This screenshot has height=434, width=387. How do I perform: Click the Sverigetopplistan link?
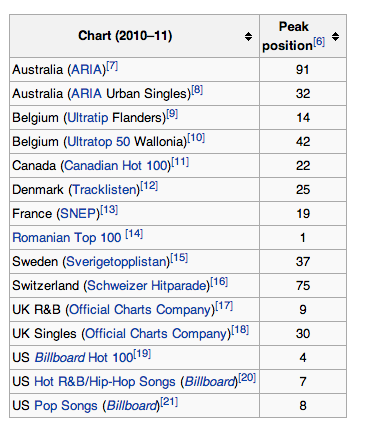[116, 262]
